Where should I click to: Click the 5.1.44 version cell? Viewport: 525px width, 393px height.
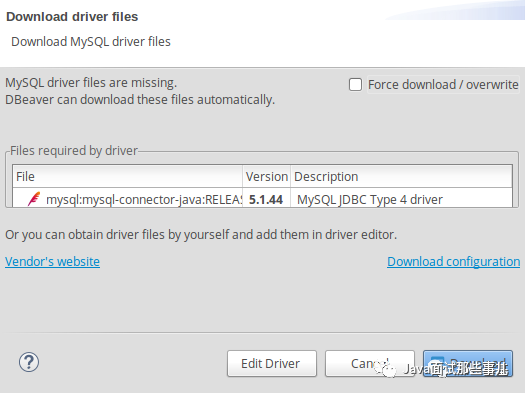[x=266, y=200]
